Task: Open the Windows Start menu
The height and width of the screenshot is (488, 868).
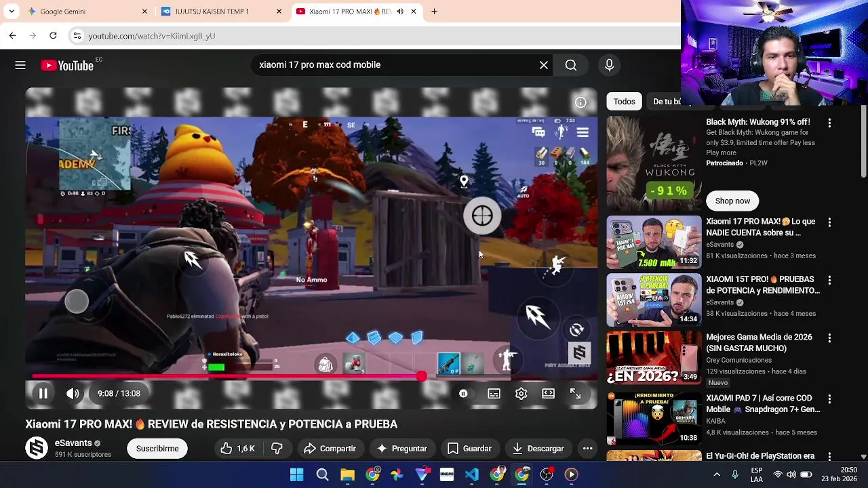Action: tap(296, 475)
